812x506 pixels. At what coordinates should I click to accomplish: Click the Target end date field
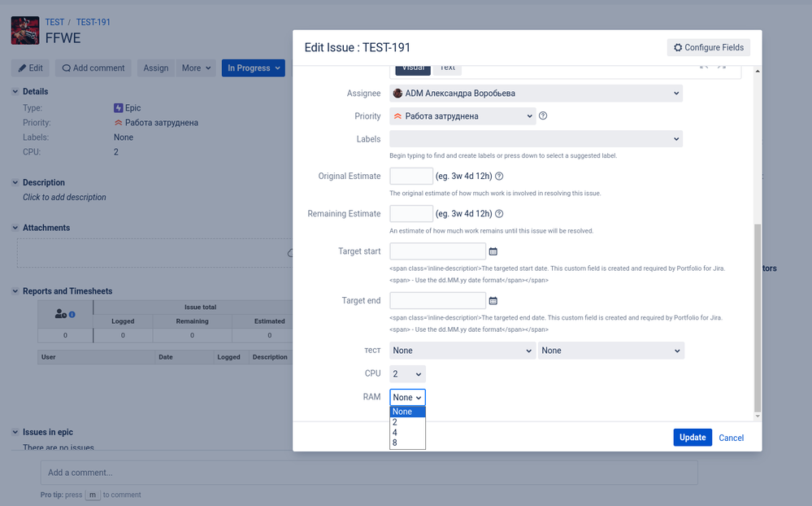(437, 301)
